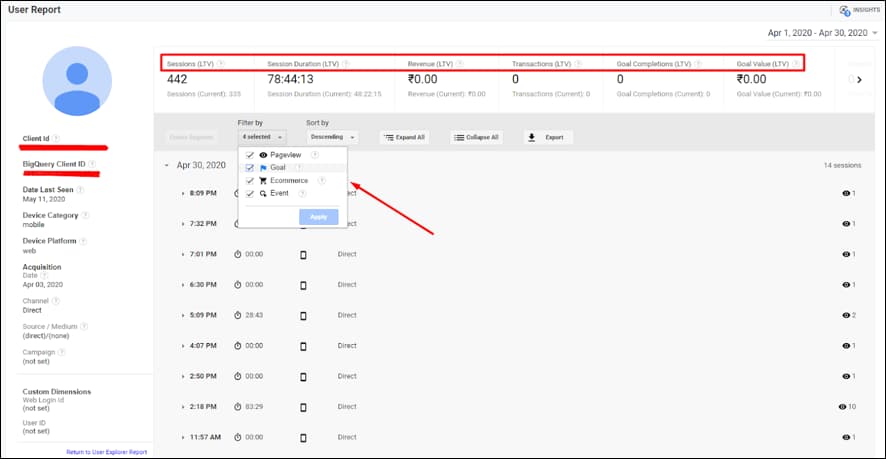Uncheck the Pageview filter checkbox
The height and width of the screenshot is (459, 886).
pos(250,156)
